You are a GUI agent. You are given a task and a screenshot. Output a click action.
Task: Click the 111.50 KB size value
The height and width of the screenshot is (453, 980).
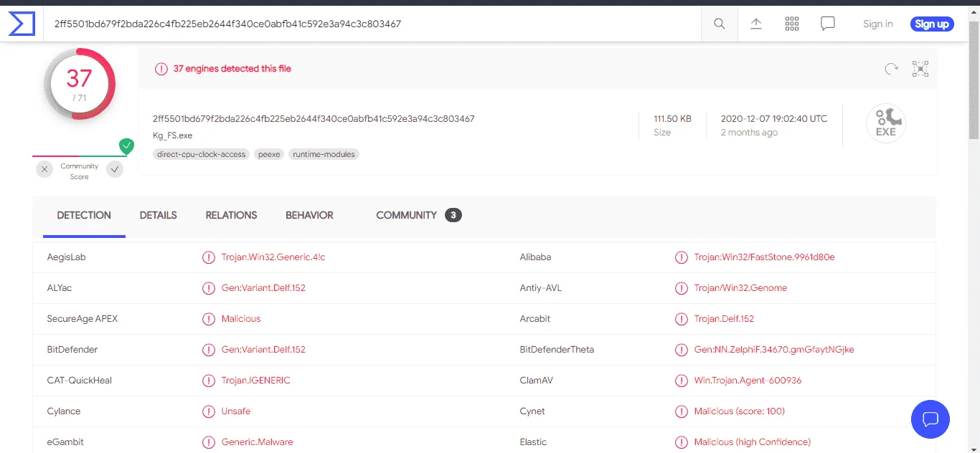pyautogui.click(x=672, y=119)
